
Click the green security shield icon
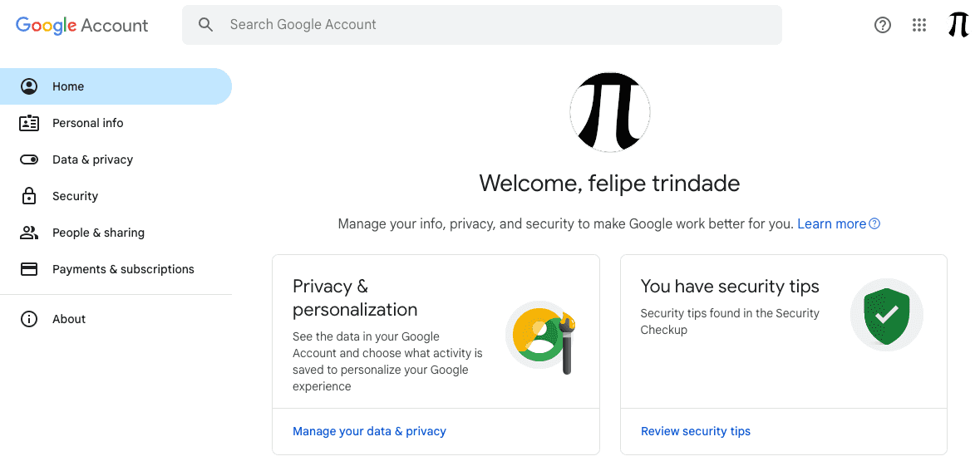tap(886, 315)
